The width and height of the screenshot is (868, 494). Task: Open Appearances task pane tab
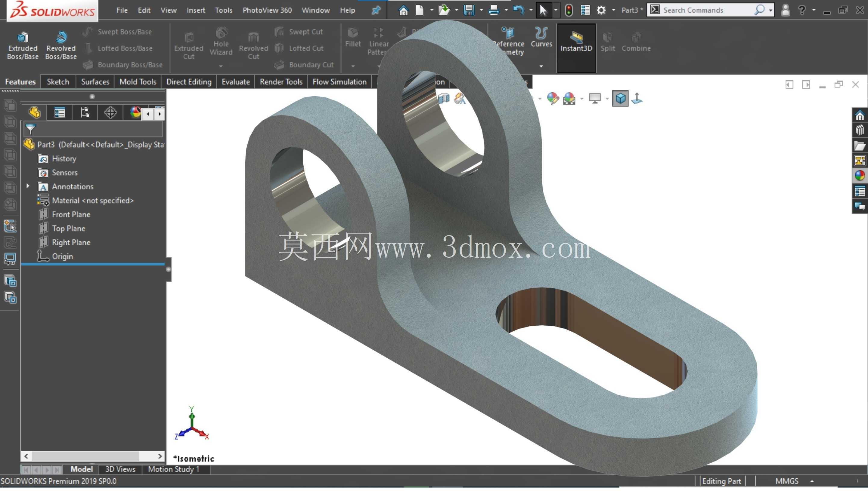(860, 176)
